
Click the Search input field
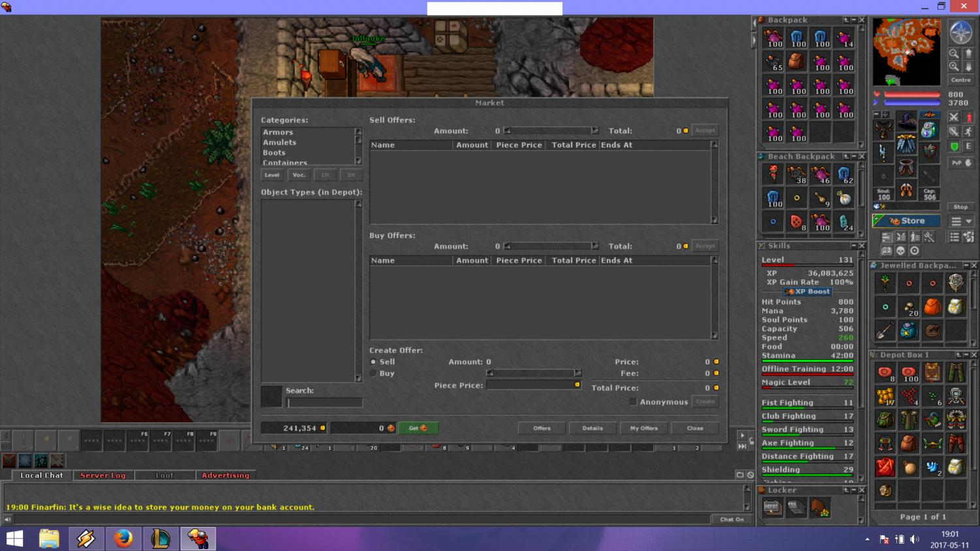(x=325, y=403)
